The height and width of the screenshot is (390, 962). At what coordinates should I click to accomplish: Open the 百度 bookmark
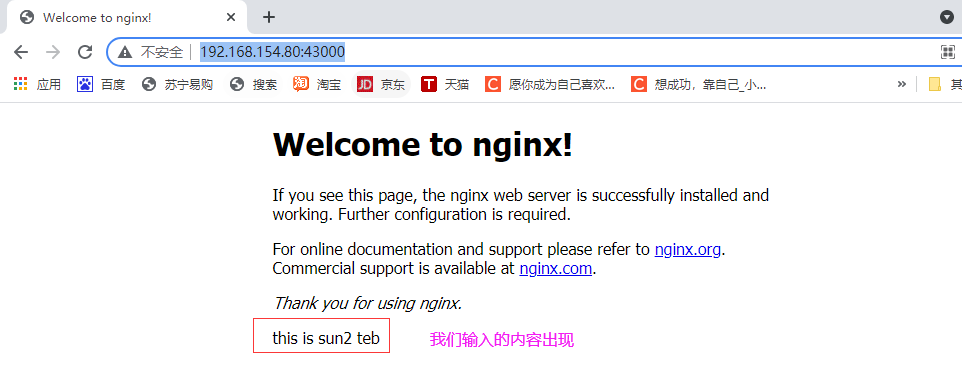[101, 85]
